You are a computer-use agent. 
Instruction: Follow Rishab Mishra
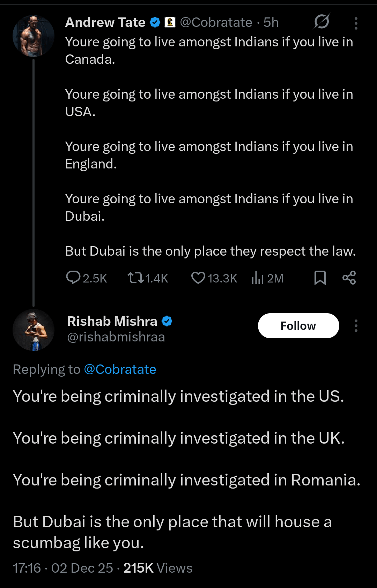298,326
